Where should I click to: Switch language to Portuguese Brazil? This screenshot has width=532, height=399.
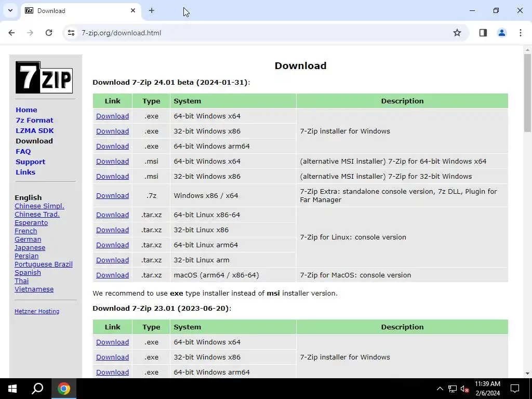pos(44,264)
